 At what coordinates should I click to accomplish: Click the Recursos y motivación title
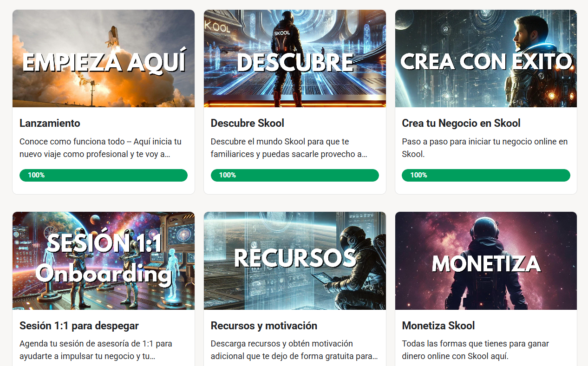(x=264, y=326)
